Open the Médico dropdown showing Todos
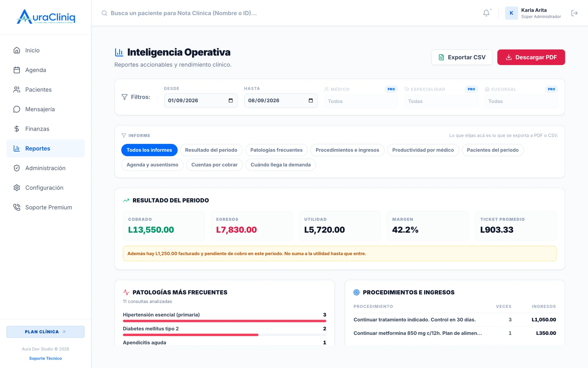588x368 pixels. click(x=361, y=101)
